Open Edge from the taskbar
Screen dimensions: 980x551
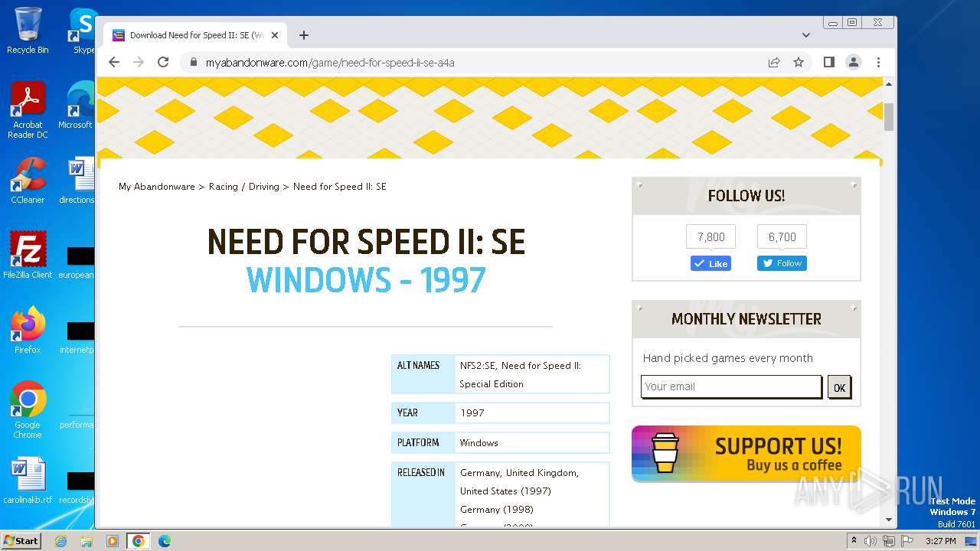coord(165,541)
